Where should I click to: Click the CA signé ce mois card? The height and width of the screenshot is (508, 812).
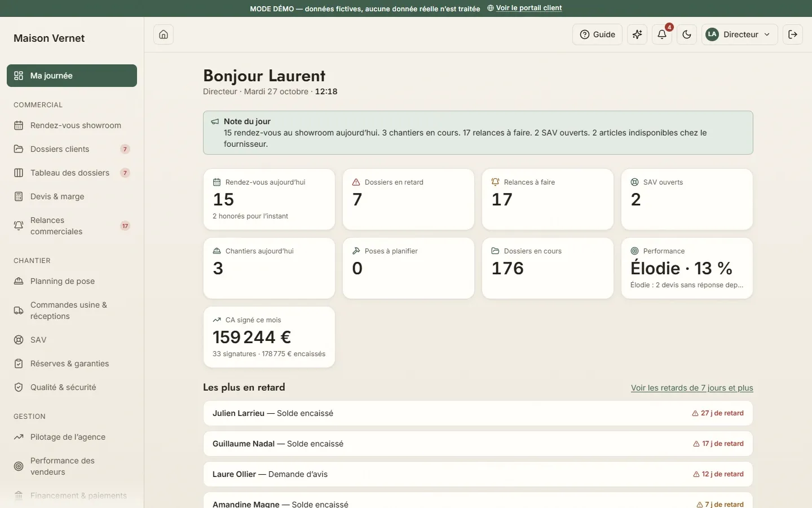coord(269,337)
